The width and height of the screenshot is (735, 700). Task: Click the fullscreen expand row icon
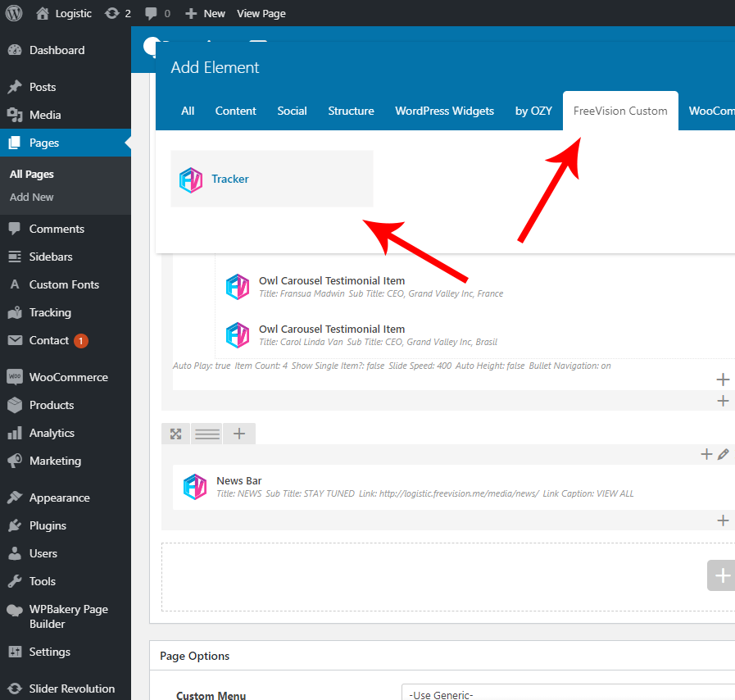pyautogui.click(x=175, y=434)
